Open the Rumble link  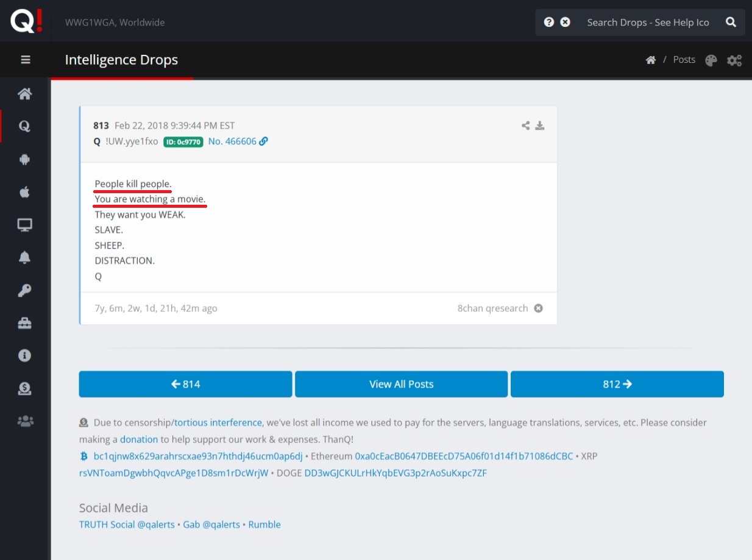264,525
